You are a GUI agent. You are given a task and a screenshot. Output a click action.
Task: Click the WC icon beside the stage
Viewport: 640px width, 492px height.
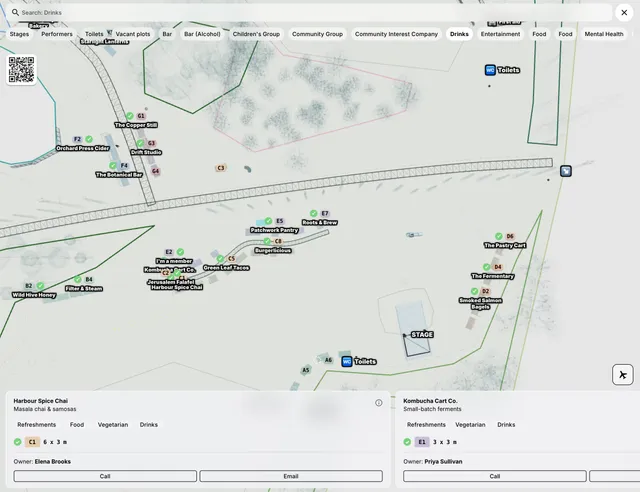tap(347, 361)
